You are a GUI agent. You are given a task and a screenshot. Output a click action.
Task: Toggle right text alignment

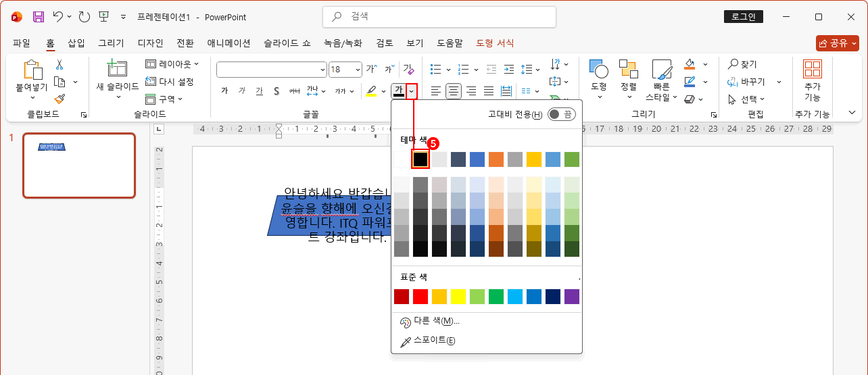471,91
